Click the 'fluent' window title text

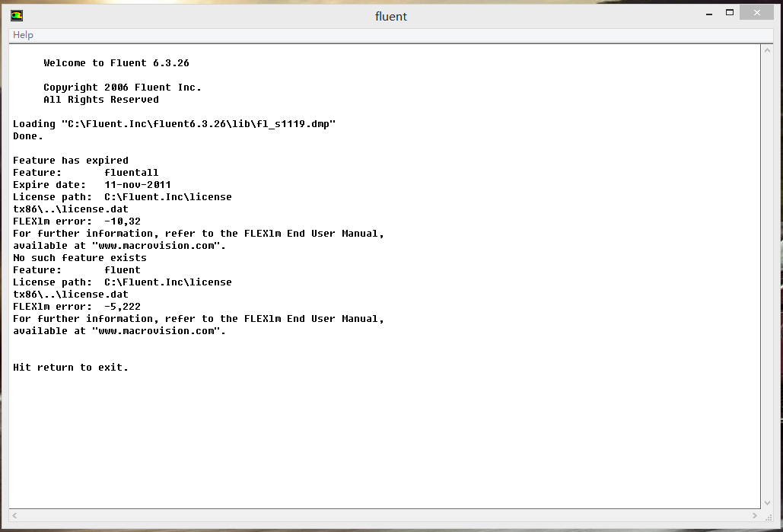391,17
